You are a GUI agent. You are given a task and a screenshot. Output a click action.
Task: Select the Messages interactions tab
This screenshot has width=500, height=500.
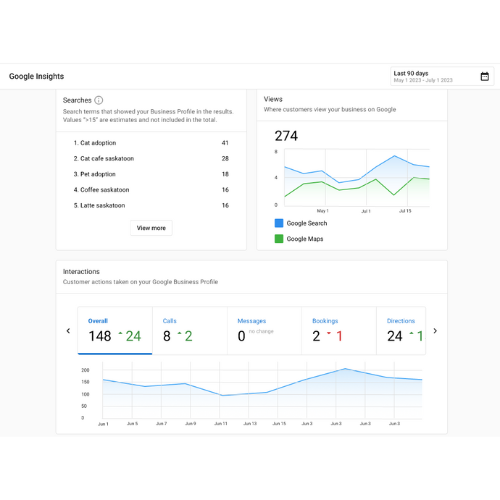click(x=264, y=331)
